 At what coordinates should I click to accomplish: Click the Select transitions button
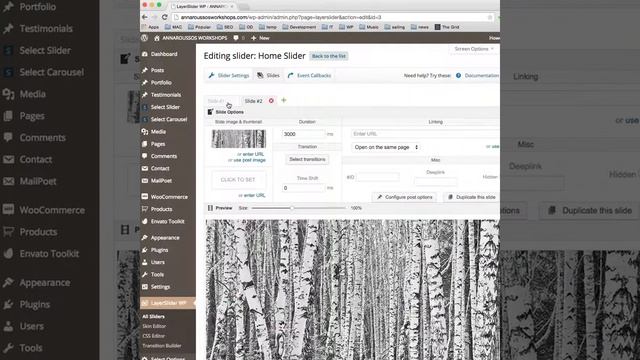(307, 159)
